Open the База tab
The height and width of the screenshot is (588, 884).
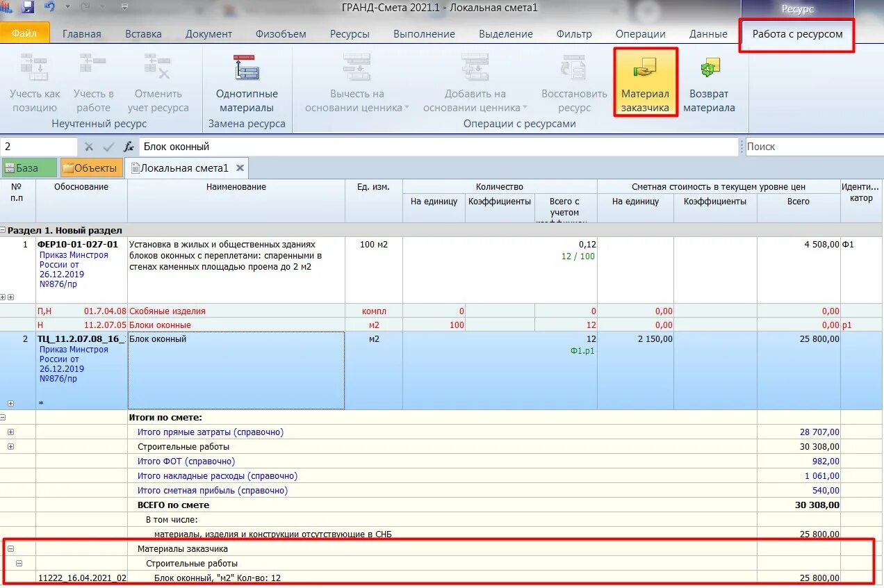pos(29,168)
